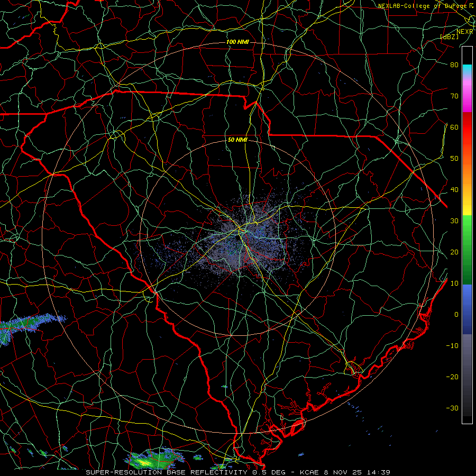Viewport: 476px width, 476px height.
Task: Select the 10 value on dBZ scale
Action: [454, 283]
